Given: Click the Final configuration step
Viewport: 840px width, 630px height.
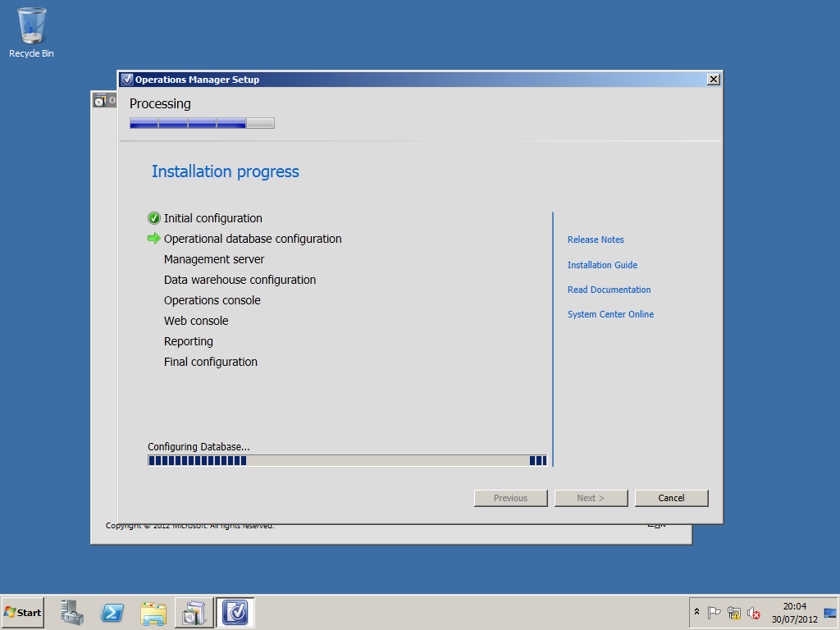Looking at the screenshot, I should click(x=211, y=362).
